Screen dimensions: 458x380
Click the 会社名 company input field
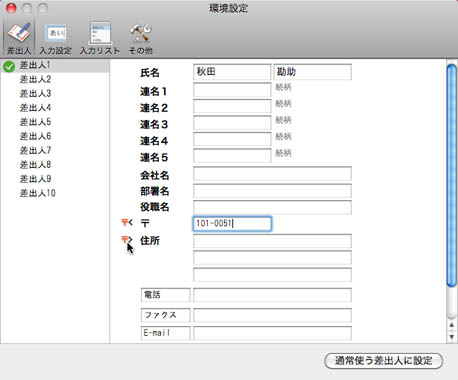click(x=272, y=174)
